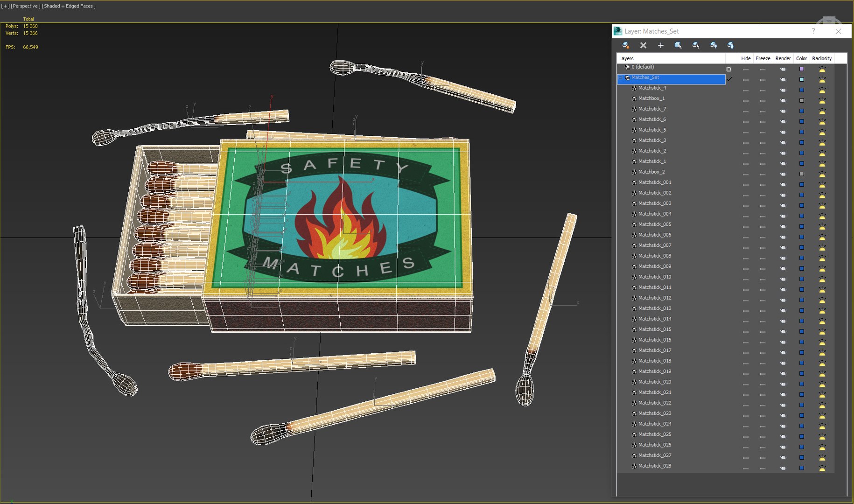This screenshot has height=504, width=854.
Task: Make 0 (default) the current layer
Action: (729, 69)
